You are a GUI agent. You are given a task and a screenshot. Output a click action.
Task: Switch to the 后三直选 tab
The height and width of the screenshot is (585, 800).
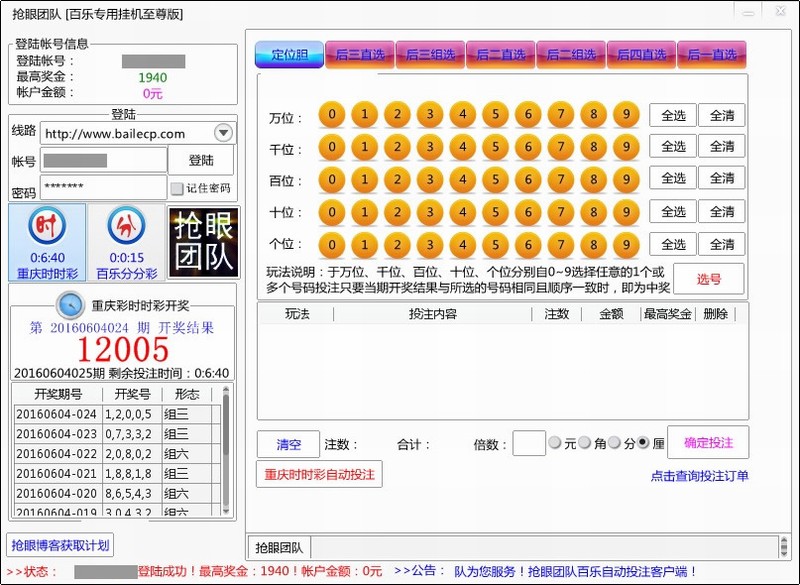click(x=360, y=55)
